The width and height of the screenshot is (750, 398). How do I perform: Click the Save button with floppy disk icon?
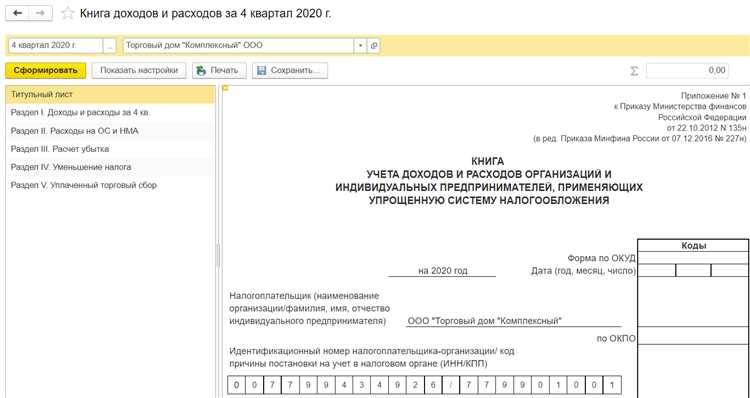point(290,71)
